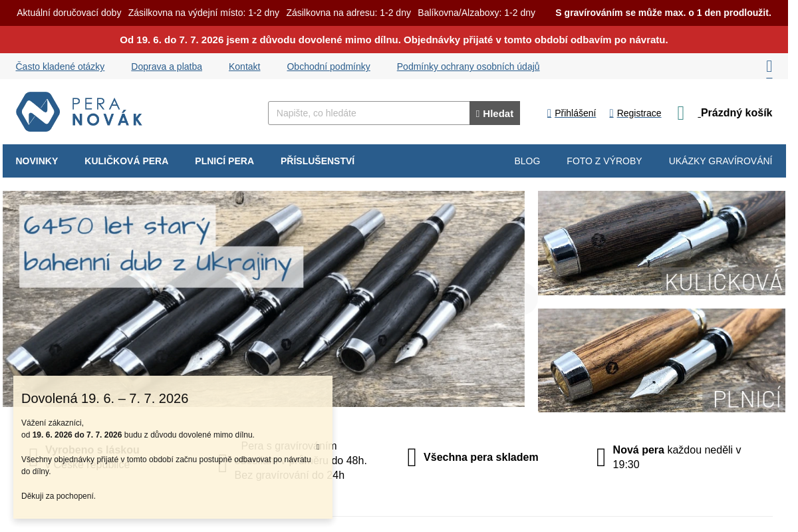Select Kuličková pera menu item

pyautogui.click(x=126, y=161)
